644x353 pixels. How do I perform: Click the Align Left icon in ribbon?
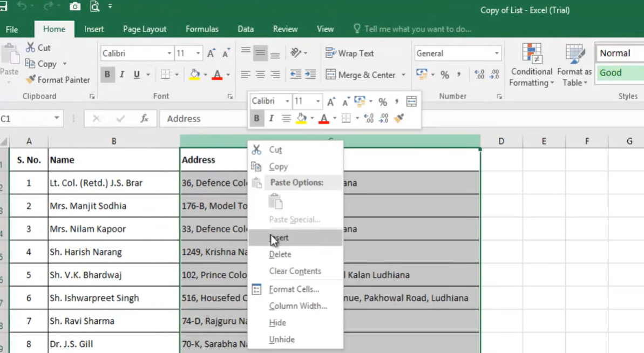[x=246, y=74]
